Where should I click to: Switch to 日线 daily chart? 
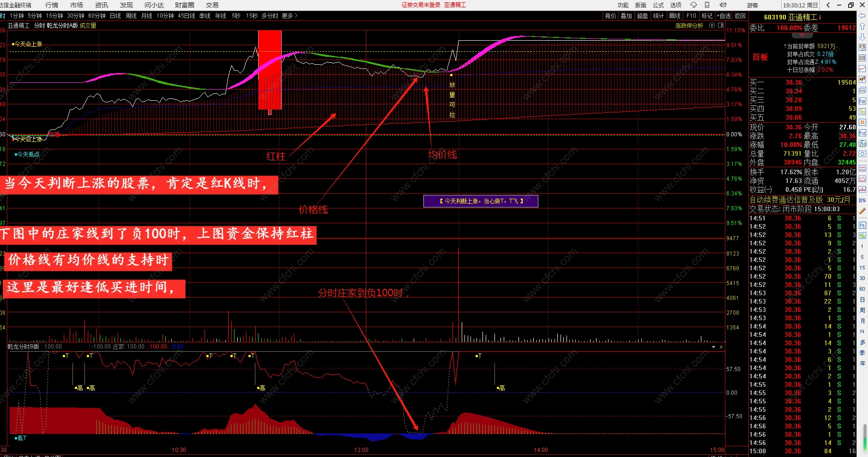point(115,16)
